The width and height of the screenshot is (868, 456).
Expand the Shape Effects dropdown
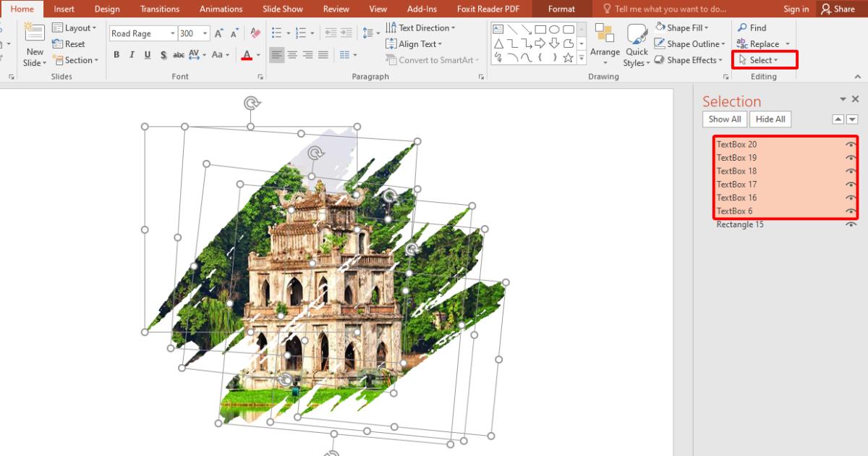pos(720,60)
